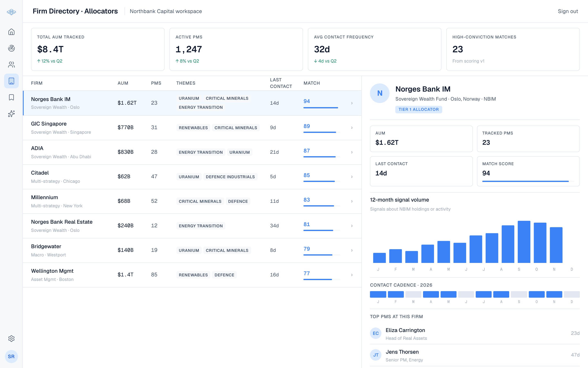Click the $1.4T AUM for Wellington Mgmt

click(x=125, y=275)
